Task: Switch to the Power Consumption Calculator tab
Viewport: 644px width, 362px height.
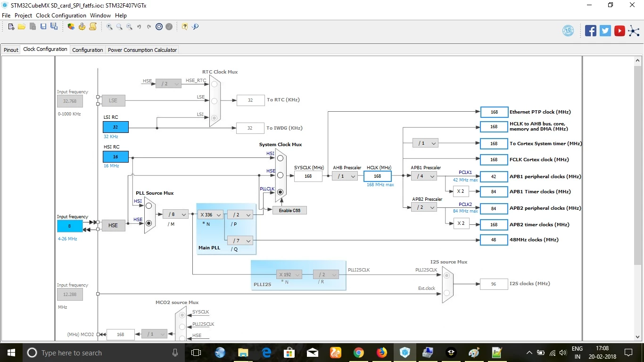Action: tap(142, 50)
